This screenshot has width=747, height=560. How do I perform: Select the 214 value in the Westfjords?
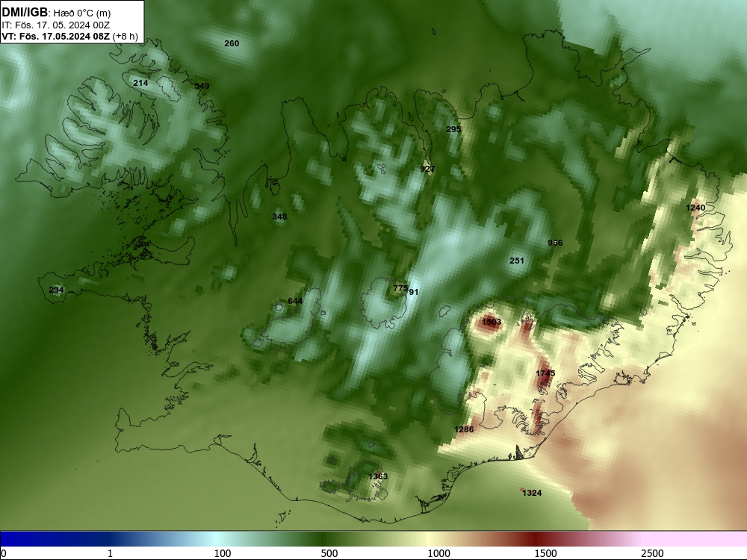[140, 83]
